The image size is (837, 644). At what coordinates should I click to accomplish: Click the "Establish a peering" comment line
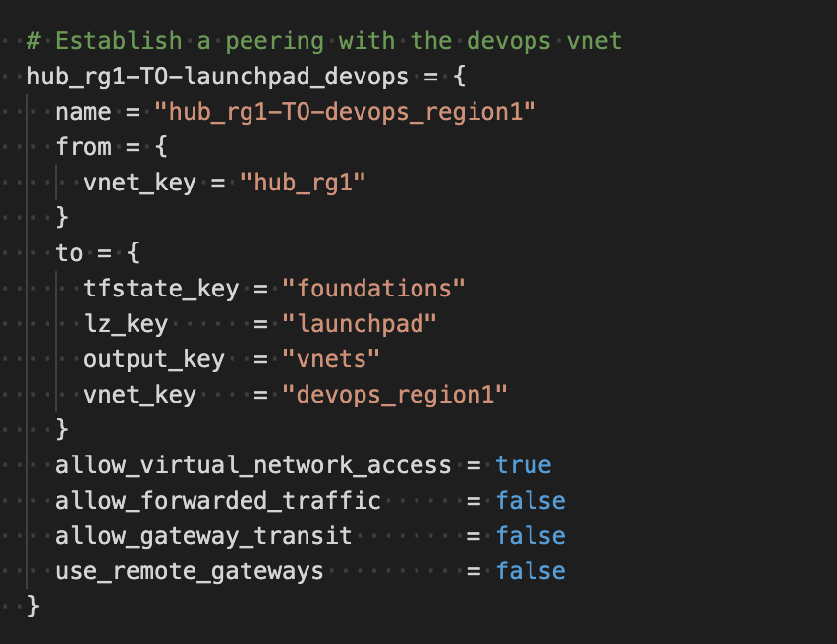(x=324, y=41)
